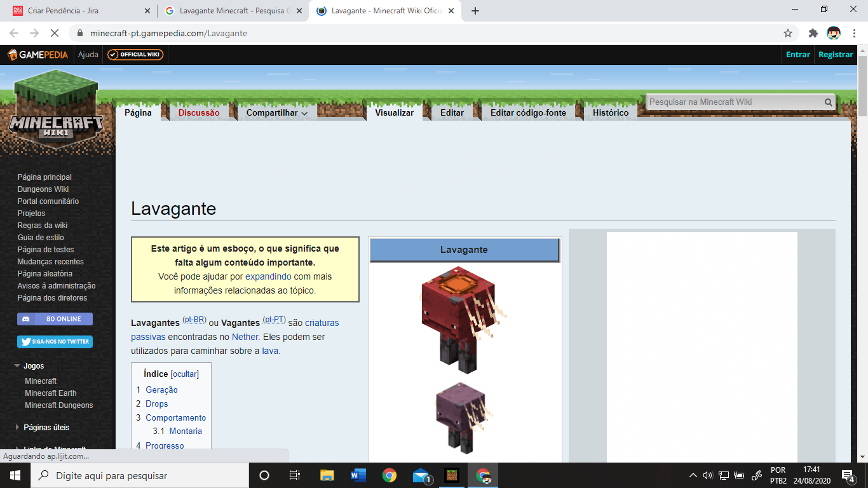The height and width of the screenshot is (488, 868).
Task: Jump to Montaria subsection in index
Action: click(x=186, y=431)
